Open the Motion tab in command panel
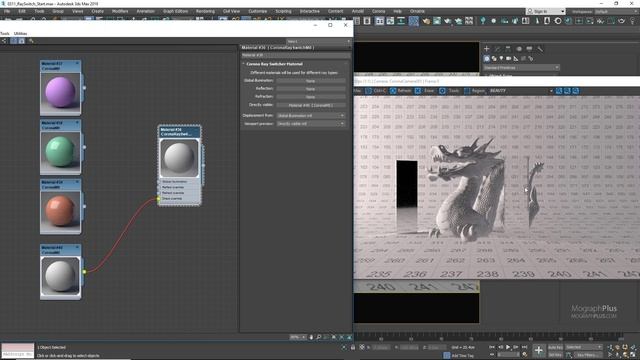Viewport: 640px width, 360px height. (x=519, y=49)
